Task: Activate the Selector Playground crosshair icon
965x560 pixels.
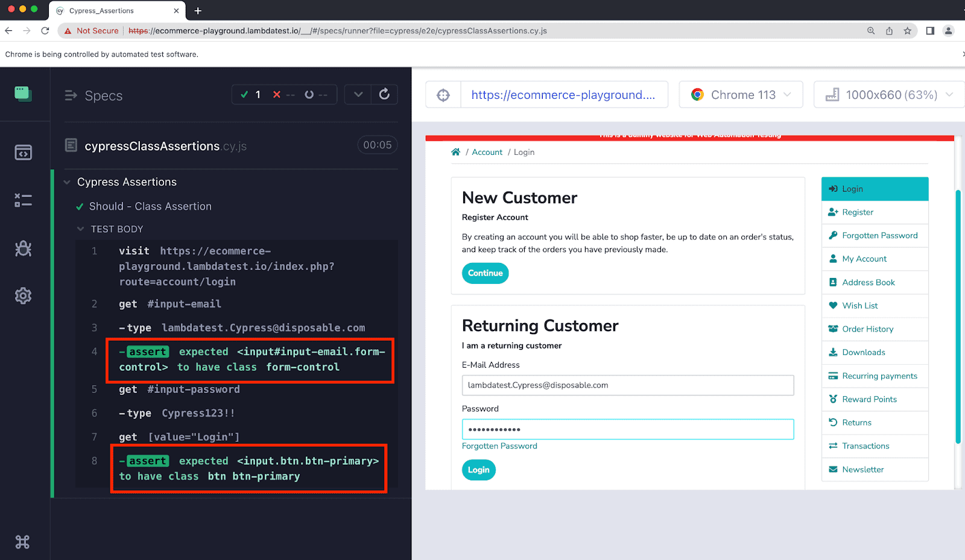Action: pos(443,94)
